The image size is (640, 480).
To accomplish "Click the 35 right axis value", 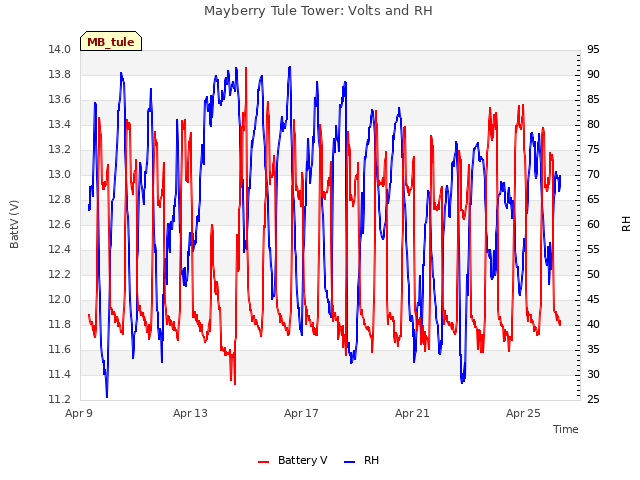I will 593,349.
